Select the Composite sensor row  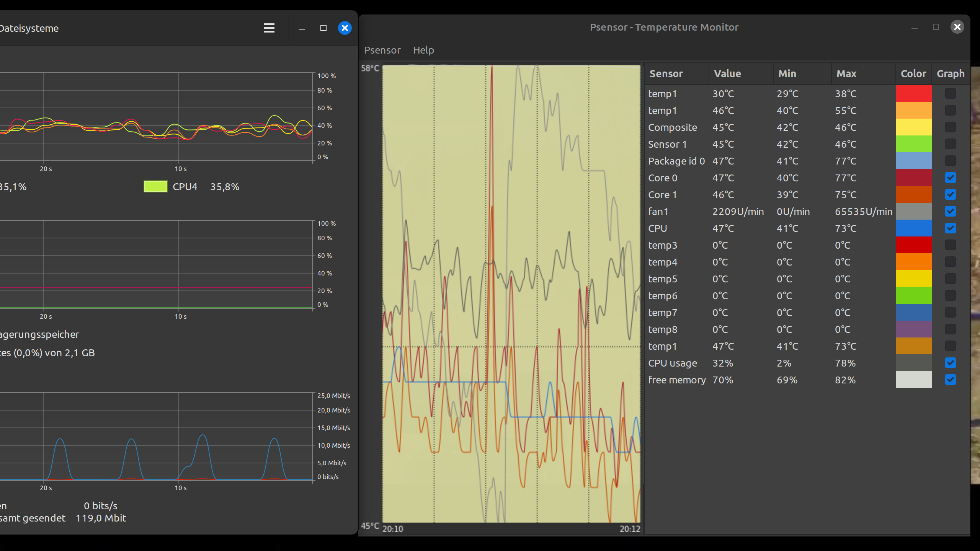672,127
